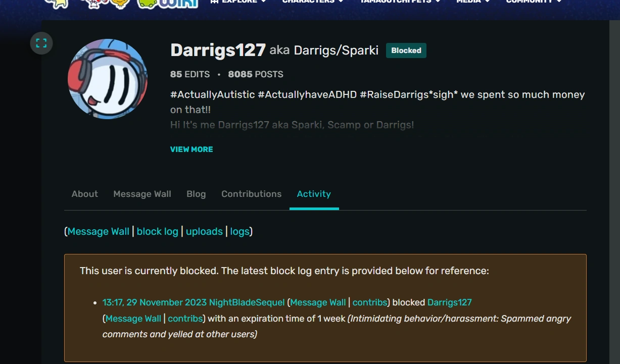The width and height of the screenshot is (620, 364).
Task: Open the Blog tab on the profile
Action: (x=196, y=194)
